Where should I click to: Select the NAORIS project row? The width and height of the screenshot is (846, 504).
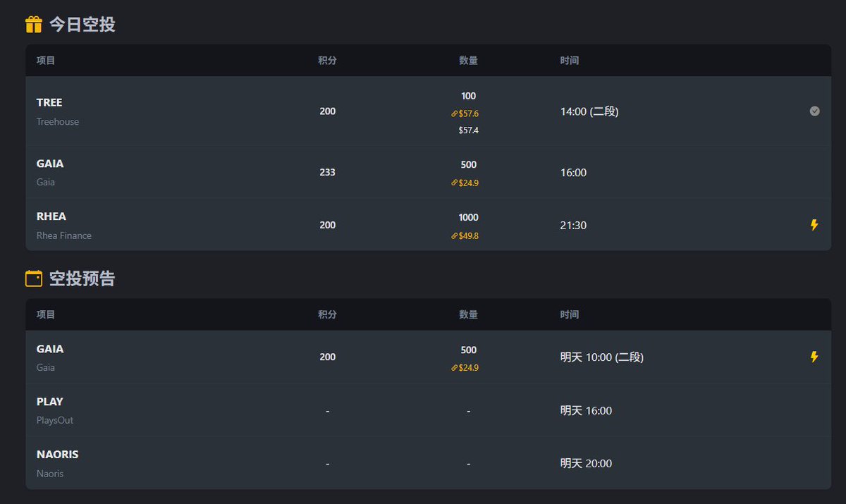point(429,463)
